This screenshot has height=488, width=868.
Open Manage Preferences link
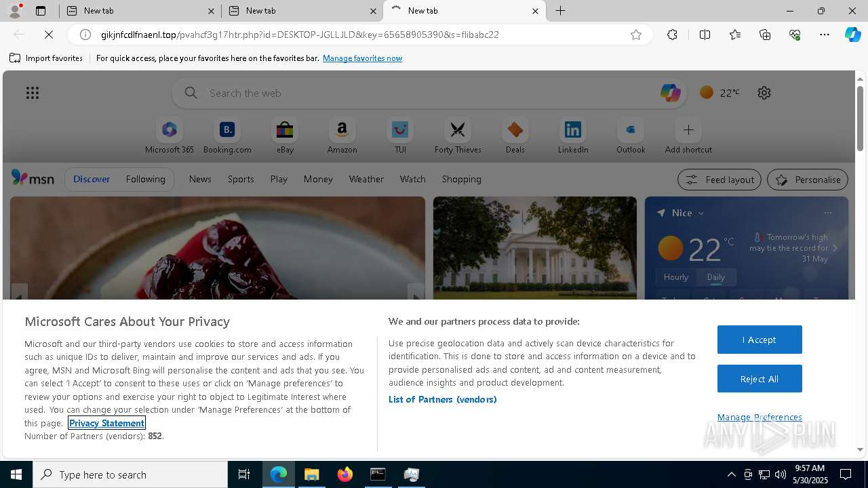point(759,417)
